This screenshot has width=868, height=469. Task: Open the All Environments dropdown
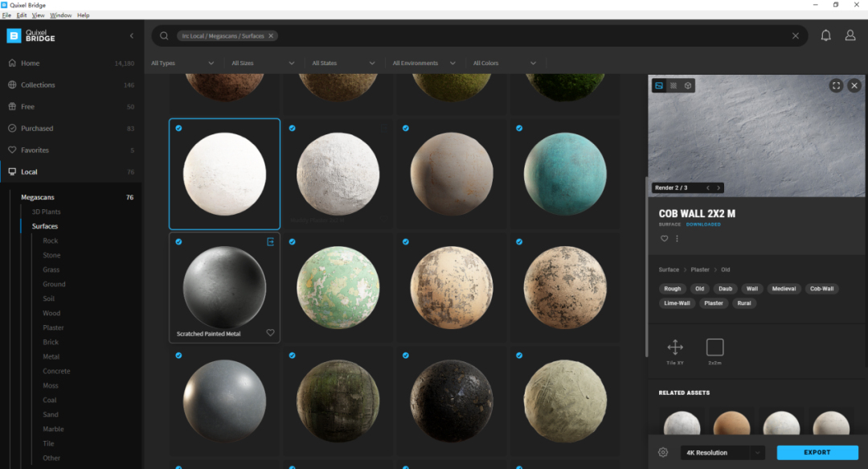pos(424,64)
